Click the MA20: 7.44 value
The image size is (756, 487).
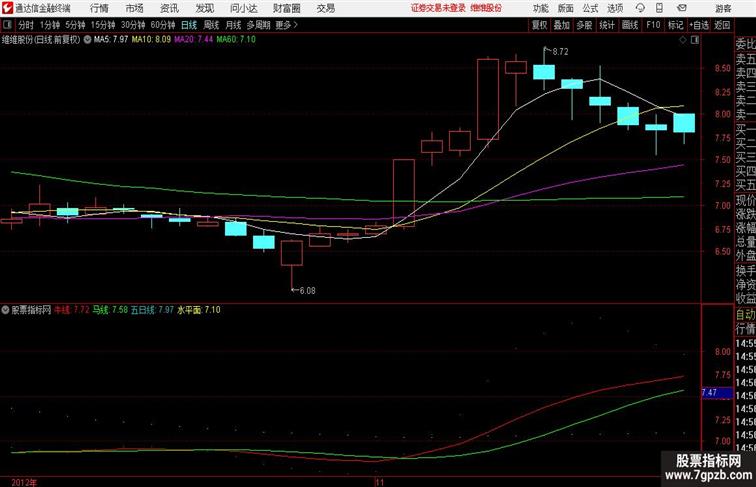pyautogui.click(x=193, y=40)
